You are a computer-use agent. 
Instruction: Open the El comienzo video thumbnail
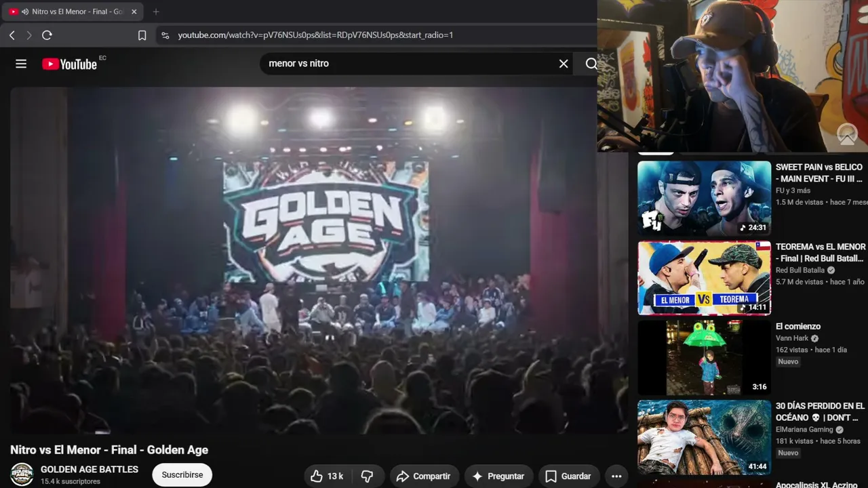point(704,358)
